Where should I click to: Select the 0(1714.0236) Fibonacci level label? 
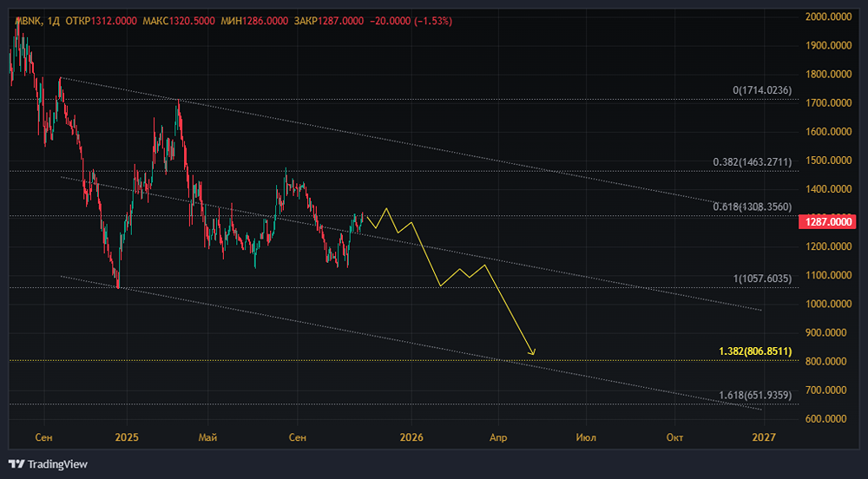pos(762,90)
